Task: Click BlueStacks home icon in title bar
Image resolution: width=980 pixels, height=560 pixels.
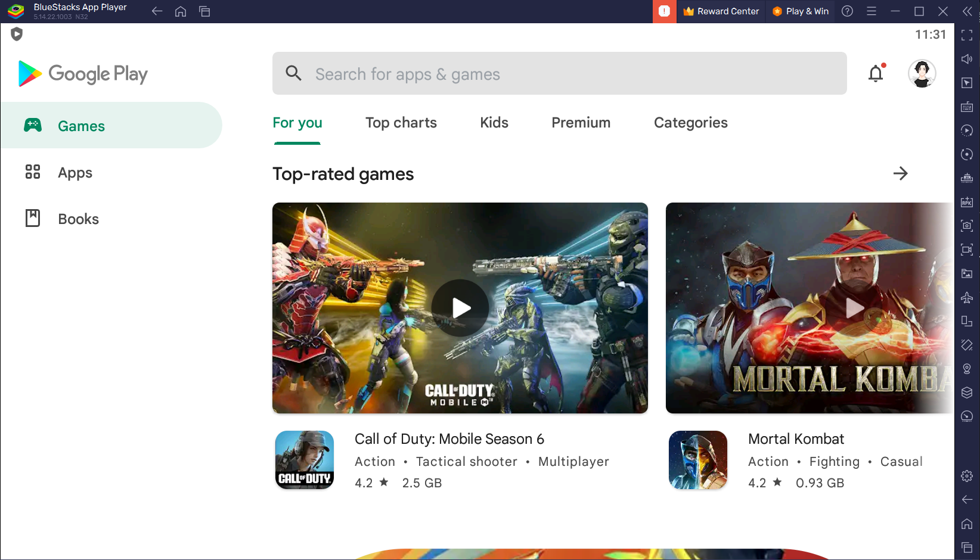Action: (x=181, y=11)
